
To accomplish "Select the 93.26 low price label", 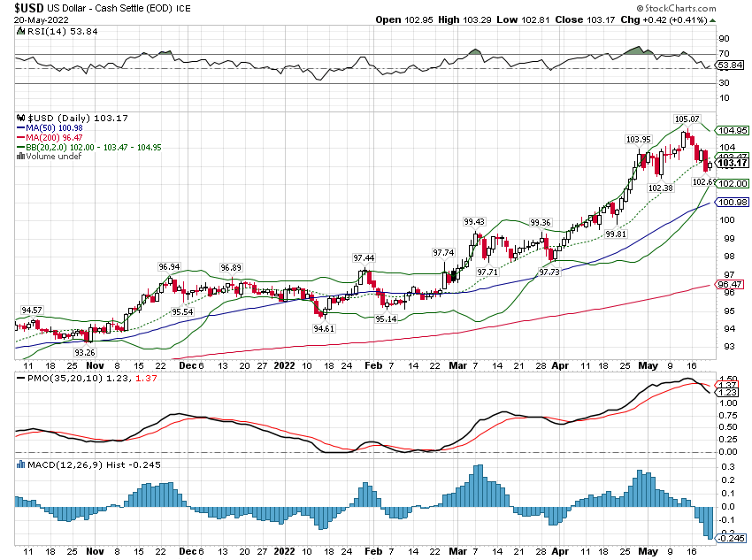I will [85, 351].
